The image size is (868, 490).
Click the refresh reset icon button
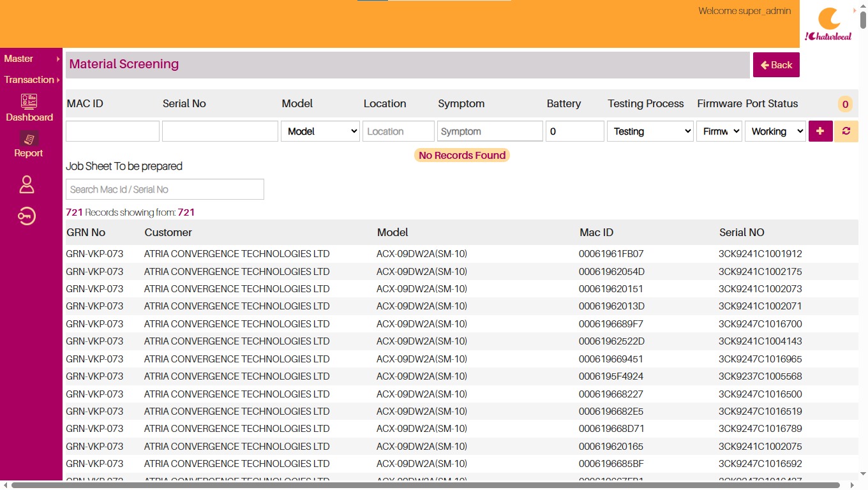click(x=846, y=131)
